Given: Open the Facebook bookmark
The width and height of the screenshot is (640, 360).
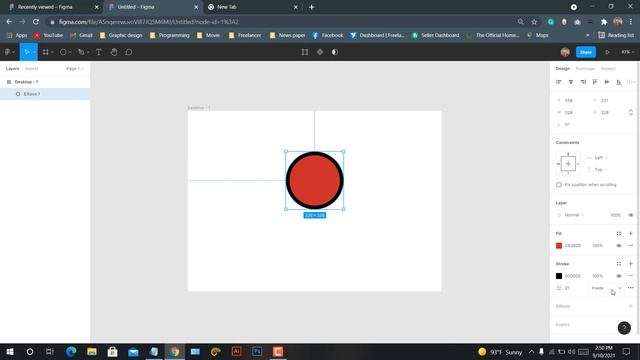Looking at the screenshot, I should pyautogui.click(x=328, y=36).
